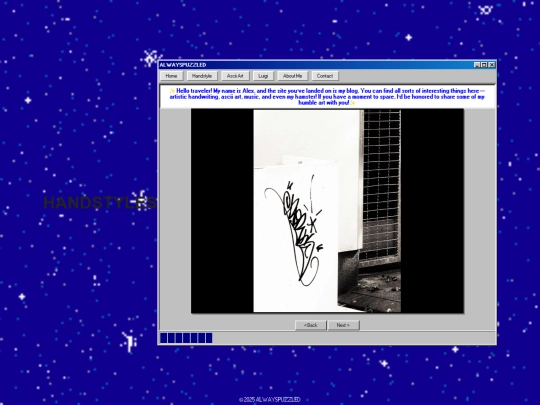Open the Home page button
This screenshot has height=405, width=540.
[171, 76]
